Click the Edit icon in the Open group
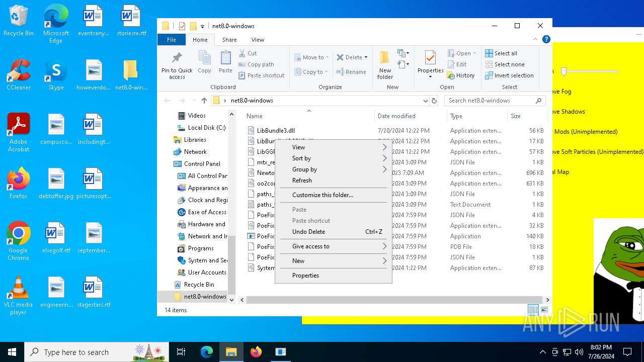This screenshot has height=362, width=644. click(x=451, y=64)
